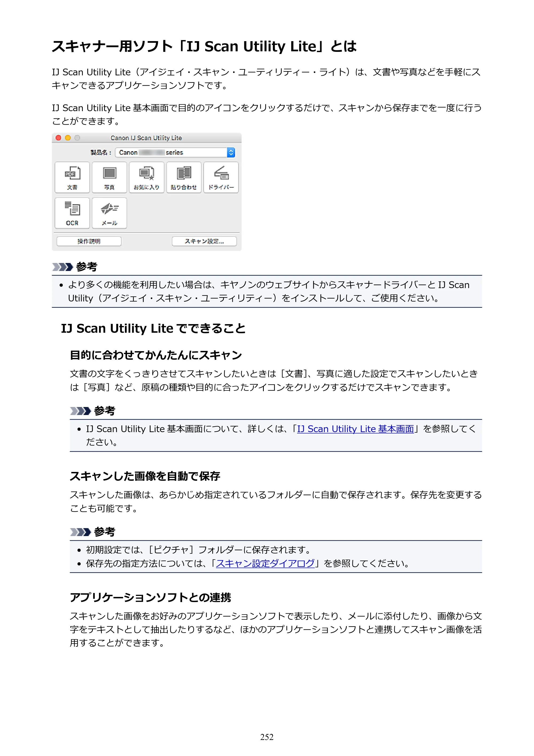This screenshot has width=534, height=756.
Task: Open the お気に入り (Favorites) scan icon
Action: click(x=146, y=177)
